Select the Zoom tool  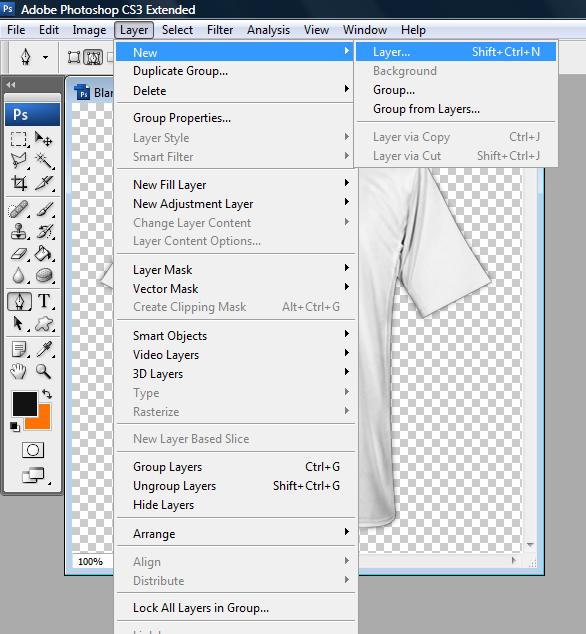coord(44,371)
